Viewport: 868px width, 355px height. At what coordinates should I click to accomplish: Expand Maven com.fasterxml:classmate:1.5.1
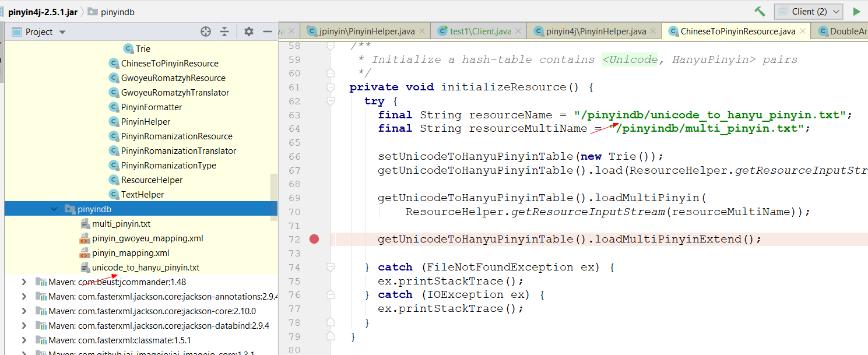pyautogui.click(x=23, y=340)
